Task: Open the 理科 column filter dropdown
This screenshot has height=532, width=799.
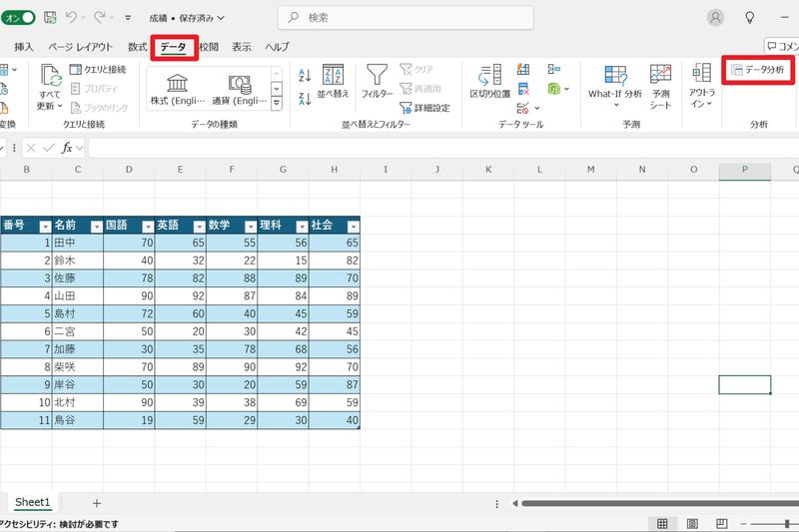Action: point(302,227)
